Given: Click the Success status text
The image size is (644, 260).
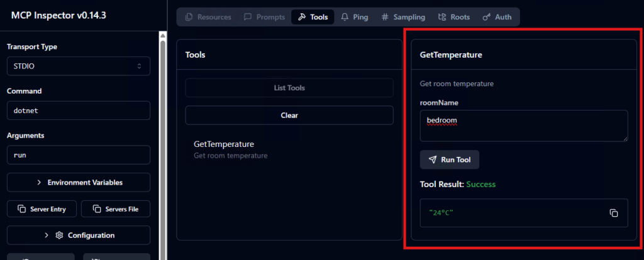Looking at the screenshot, I should [481, 184].
